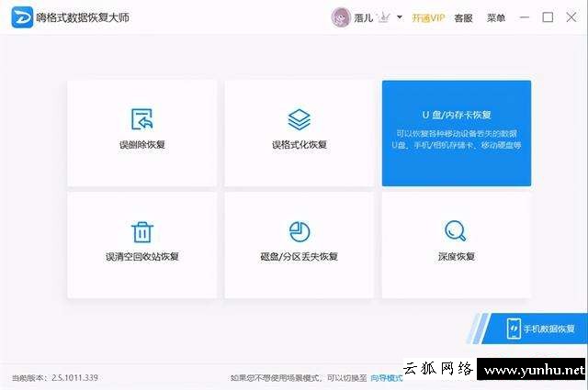This screenshot has width=588, height=390.
Task: Minimize the recovery app window
Action: point(525,17)
